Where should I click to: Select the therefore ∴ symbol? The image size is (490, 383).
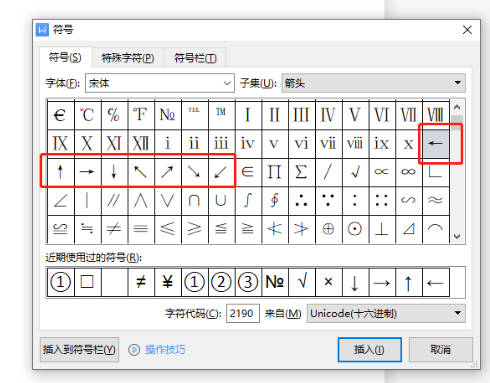[301, 201]
